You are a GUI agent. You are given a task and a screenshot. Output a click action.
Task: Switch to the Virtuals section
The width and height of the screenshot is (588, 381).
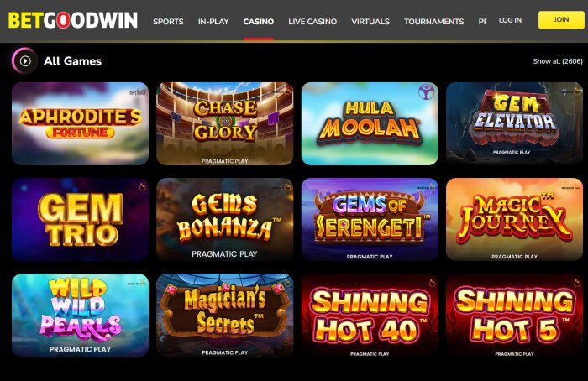click(x=370, y=22)
